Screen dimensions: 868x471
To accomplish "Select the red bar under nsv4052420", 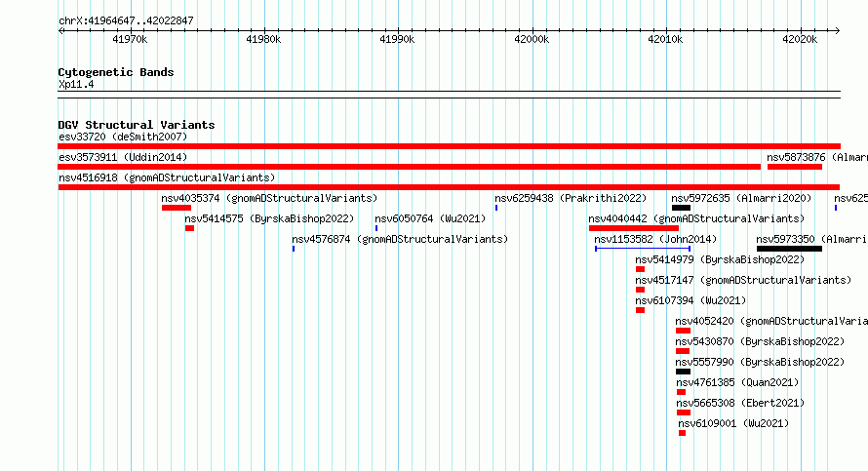I will pos(683,331).
